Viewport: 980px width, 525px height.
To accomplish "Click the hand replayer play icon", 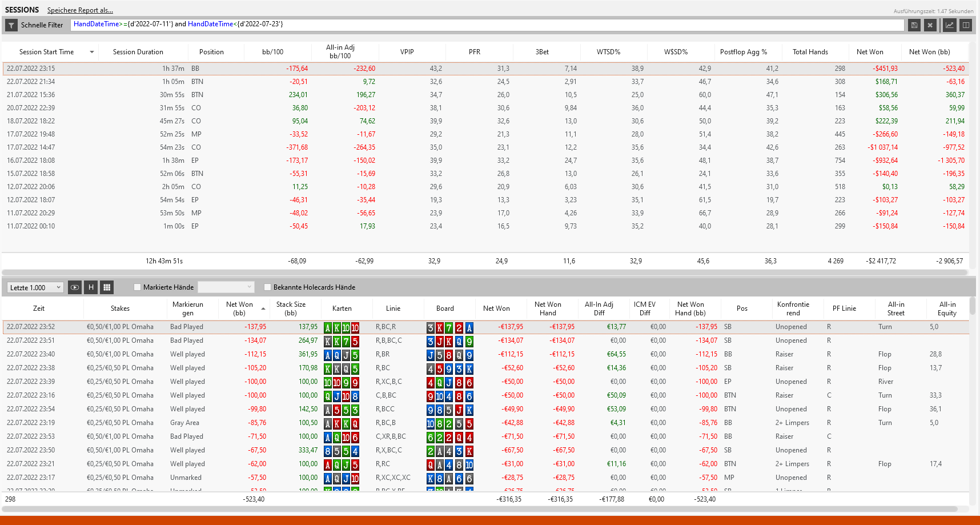I will coord(75,287).
